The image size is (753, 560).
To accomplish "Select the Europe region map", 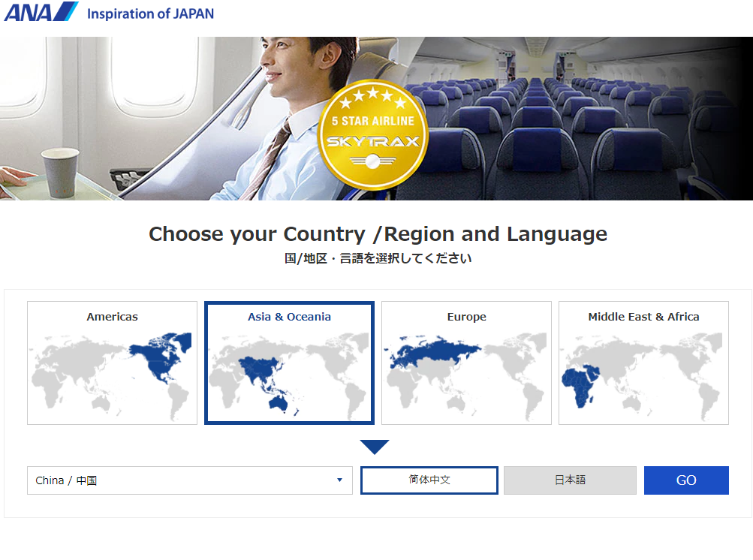I will click(466, 363).
